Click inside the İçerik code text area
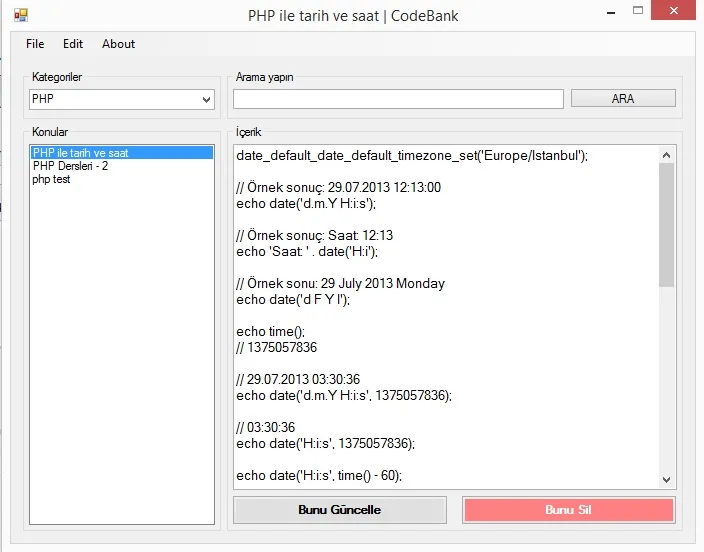 pos(440,320)
